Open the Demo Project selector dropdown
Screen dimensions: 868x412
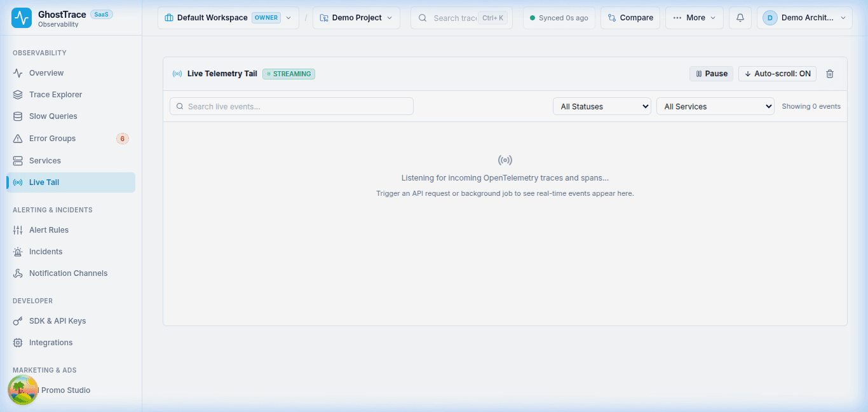[356, 18]
